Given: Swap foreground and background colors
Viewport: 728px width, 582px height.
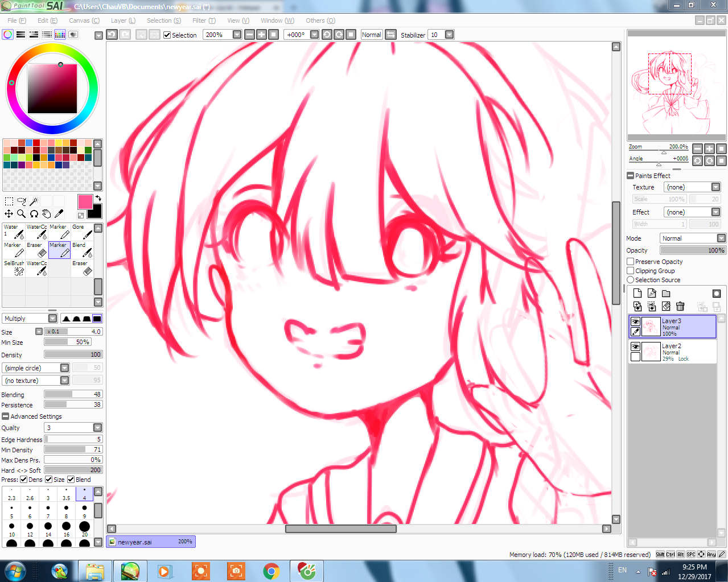Looking at the screenshot, I should pos(98,199).
